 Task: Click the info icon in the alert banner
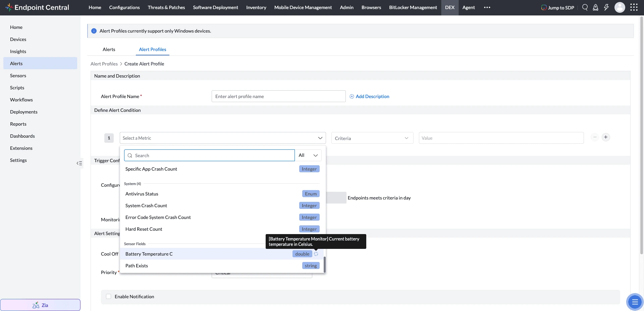click(94, 31)
